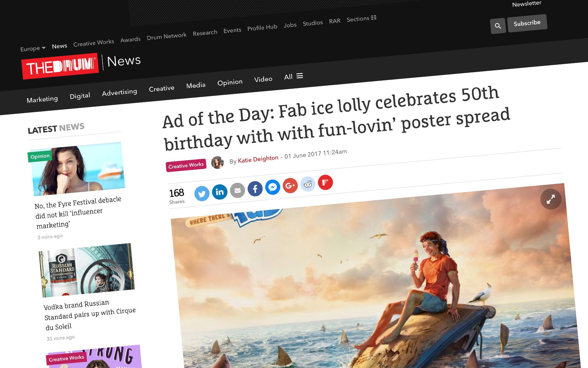Open the Opinion category tab
Screen dimensions: 588x368
point(230,82)
